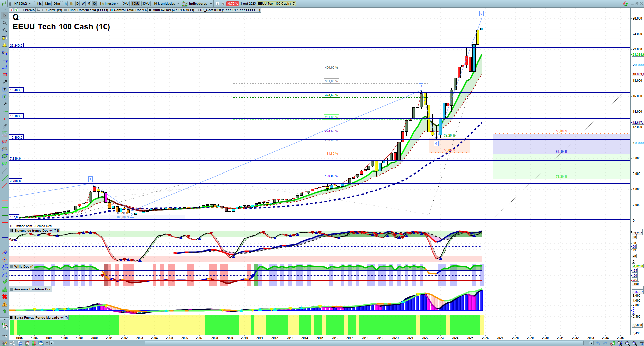644x346 pixels.
Task: Toggle the Cierre (W) checkbox
Action: pyautogui.click(x=44, y=10)
